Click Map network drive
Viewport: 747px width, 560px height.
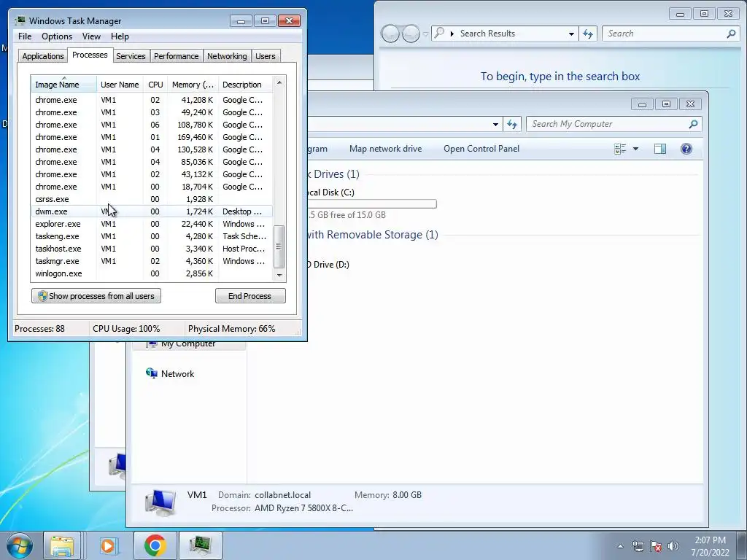tap(385, 149)
